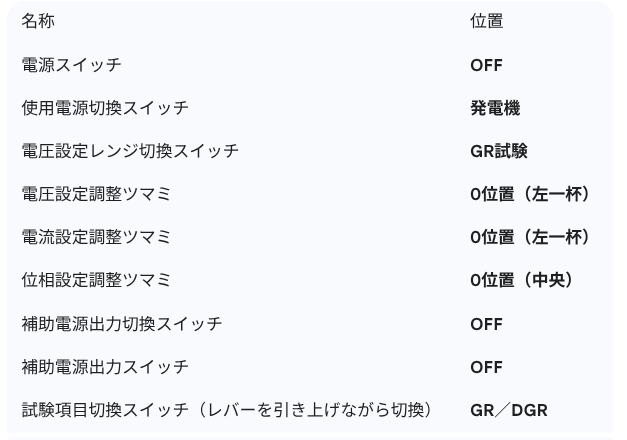Click 0位置（左一杯） in the 電圧設定調整ツマミ row
The width and height of the screenshot is (627, 440).
pos(530,194)
